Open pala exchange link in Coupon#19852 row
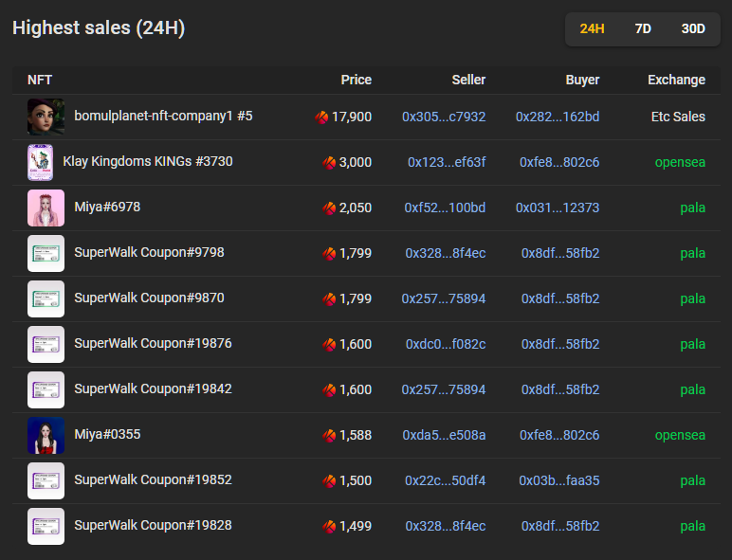The height and width of the screenshot is (560, 732). coord(693,481)
